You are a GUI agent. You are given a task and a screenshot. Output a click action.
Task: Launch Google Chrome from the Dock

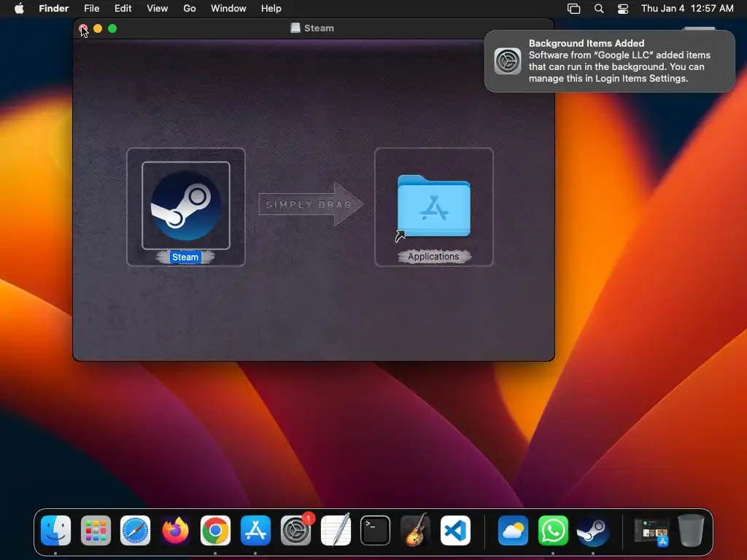[215, 531]
